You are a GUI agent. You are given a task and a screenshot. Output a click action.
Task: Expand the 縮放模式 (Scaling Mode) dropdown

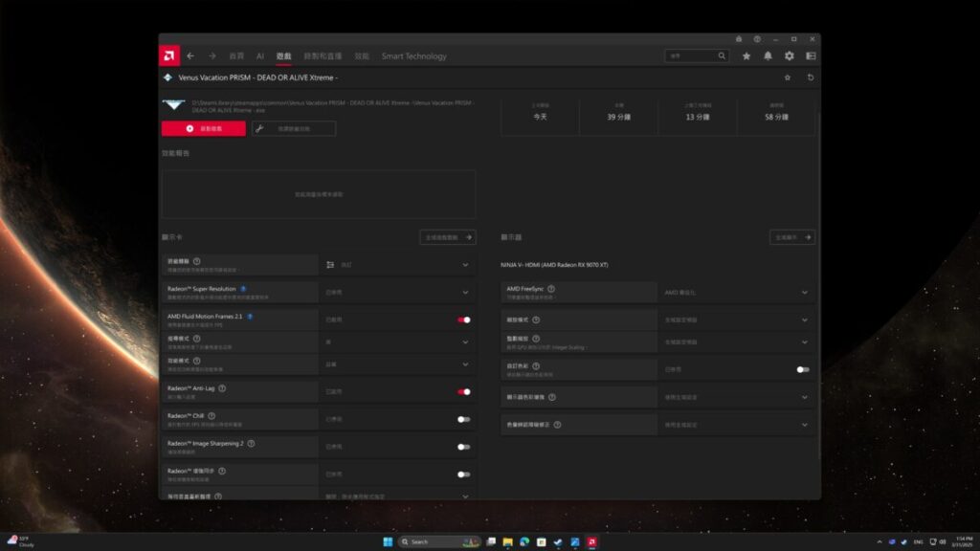[x=736, y=320]
